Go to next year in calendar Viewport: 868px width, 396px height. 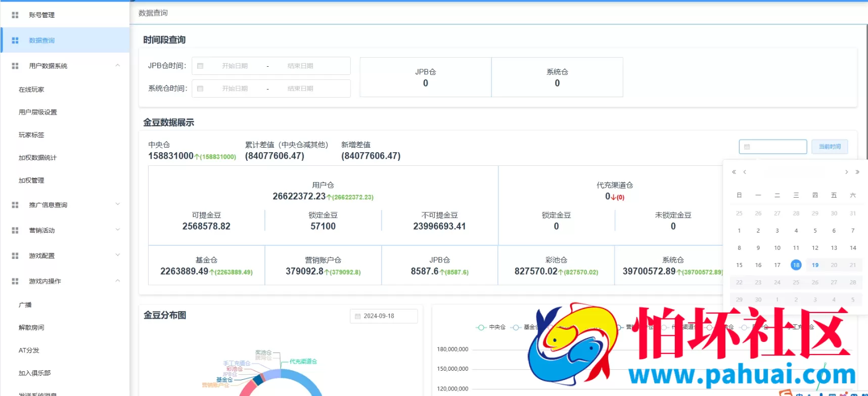[x=857, y=172]
